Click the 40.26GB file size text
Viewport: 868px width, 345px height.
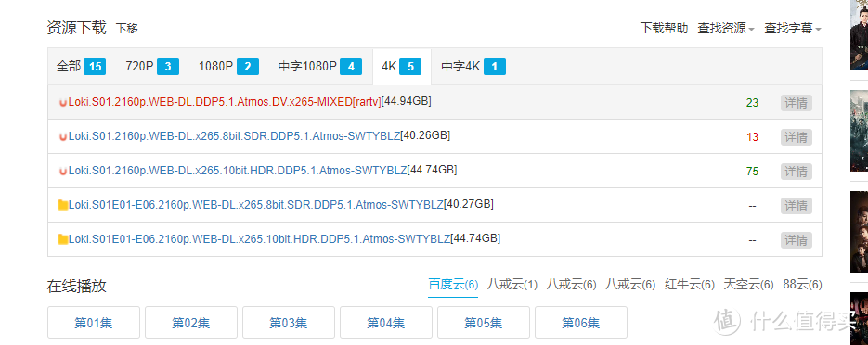coord(425,136)
